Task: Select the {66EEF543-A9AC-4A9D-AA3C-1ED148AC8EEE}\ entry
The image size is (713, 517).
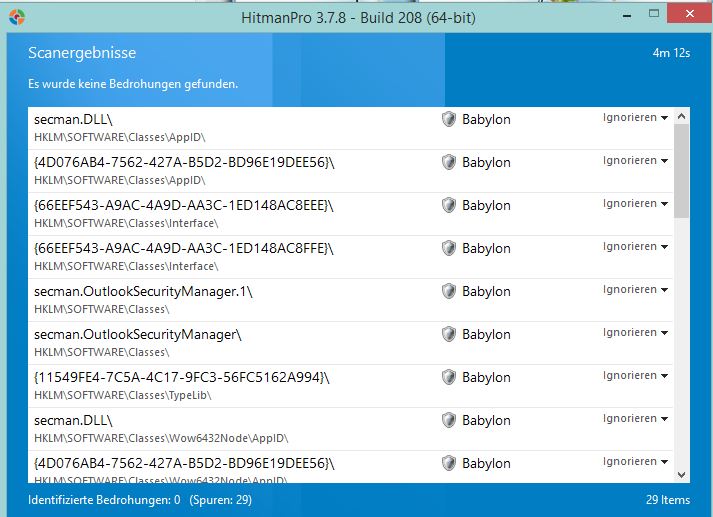Action: coord(350,214)
